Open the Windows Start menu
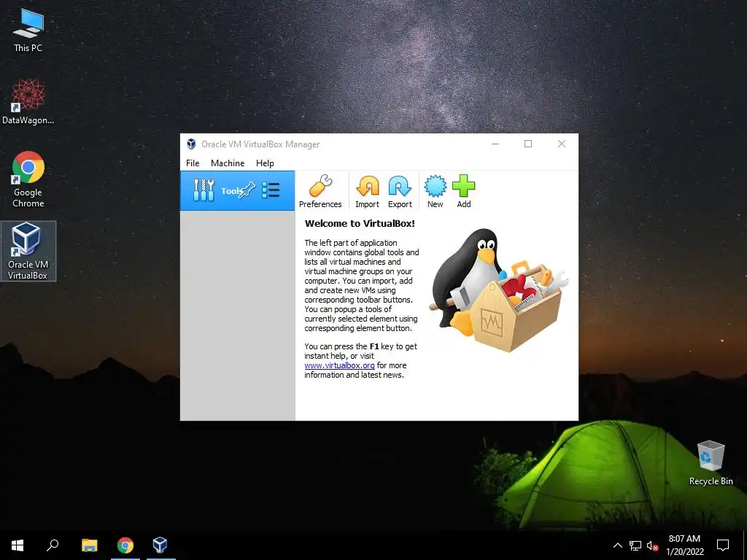Viewport: 747px width, 560px height. pyautogui.click(x=18, y=545)
